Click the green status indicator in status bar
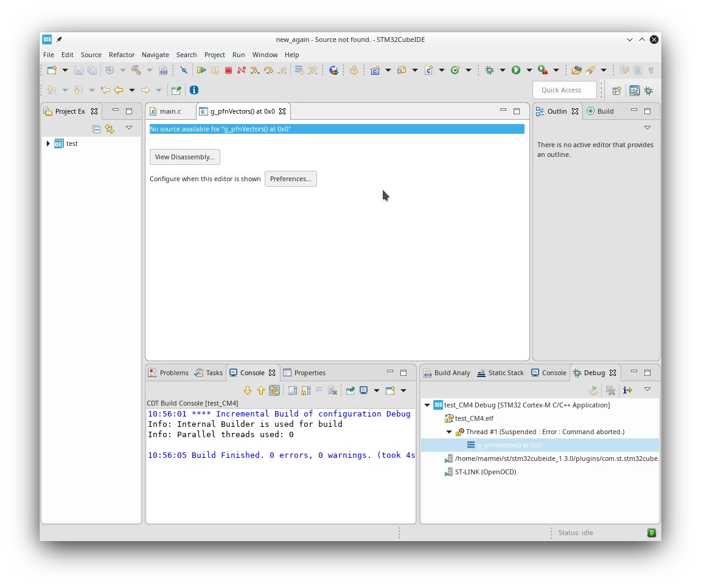Image resolution: width=701 pixels, height=588 pixels. tap(651, 533)
